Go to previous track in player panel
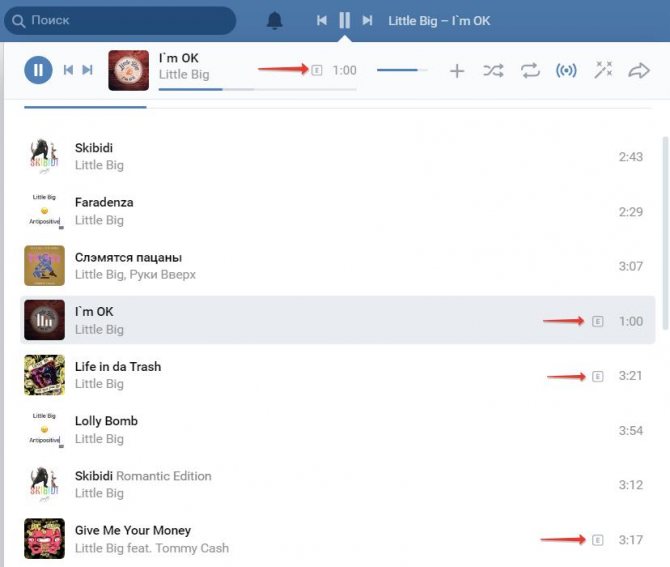The height and width of the screenshot is (567, 670). [68, 70]
